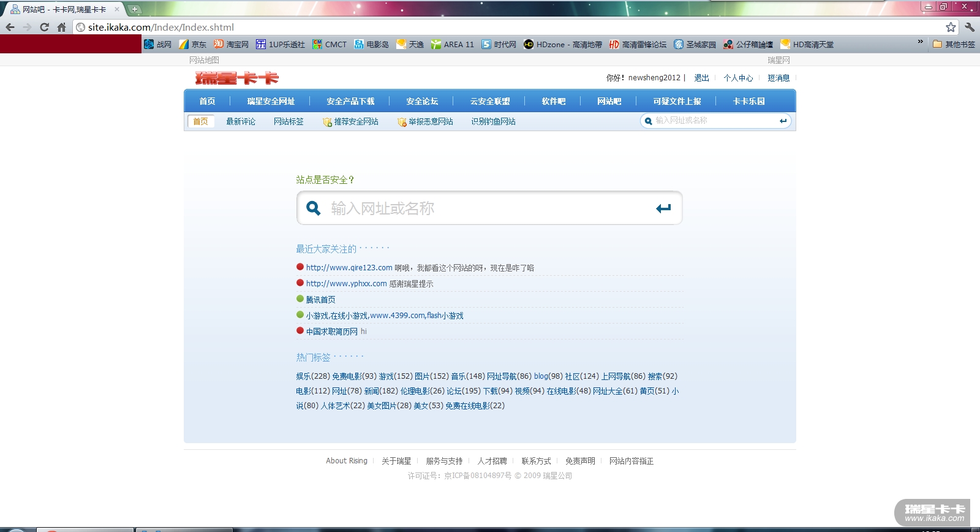Open the HDzone 高清地带 bookmark
This screenshot has height=532, width=980.
(x=563, y=44)
